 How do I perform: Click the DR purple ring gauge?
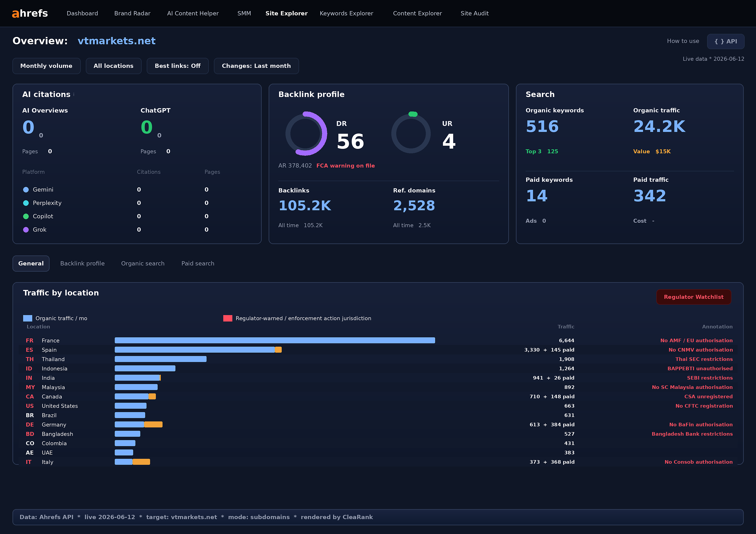pyautogui.click(x=306, y=133)
